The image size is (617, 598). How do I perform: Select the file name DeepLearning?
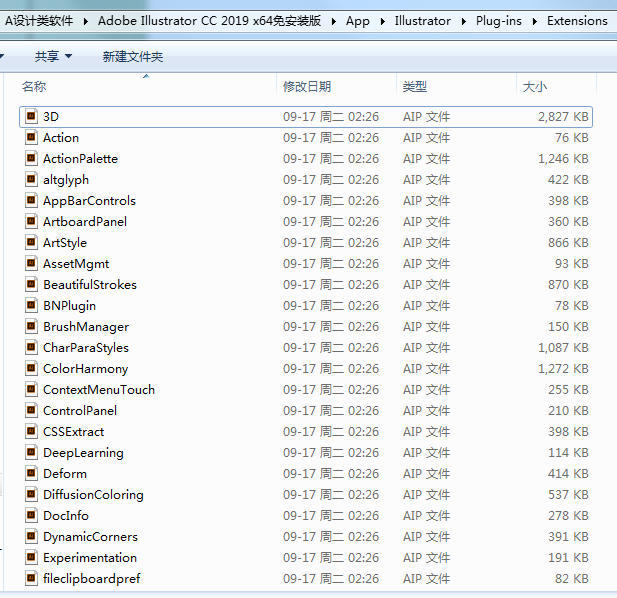[83, 452]
